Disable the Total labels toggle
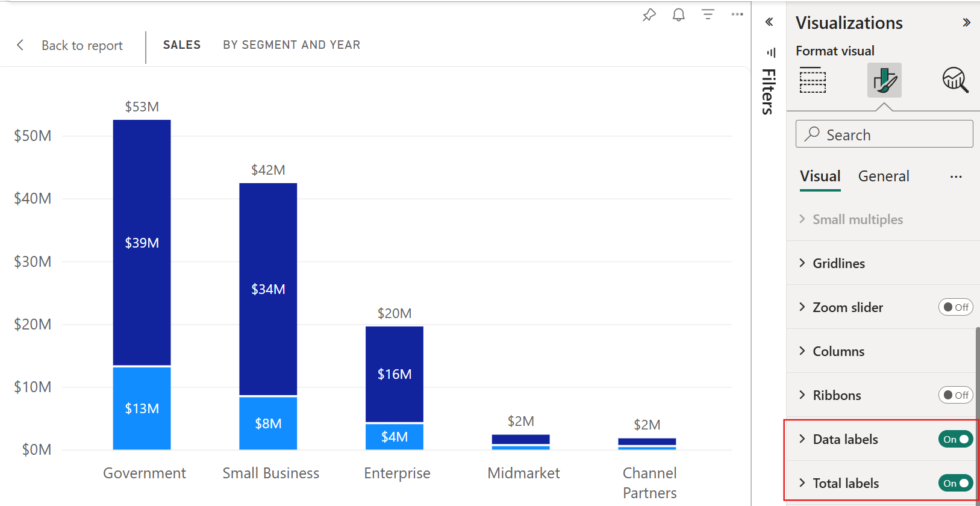 click(955, 483)
